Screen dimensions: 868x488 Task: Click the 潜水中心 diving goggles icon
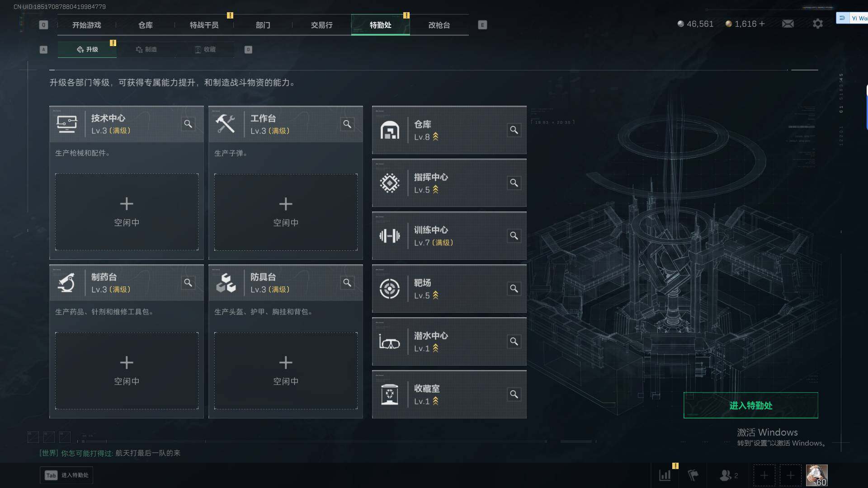(389, 342)
